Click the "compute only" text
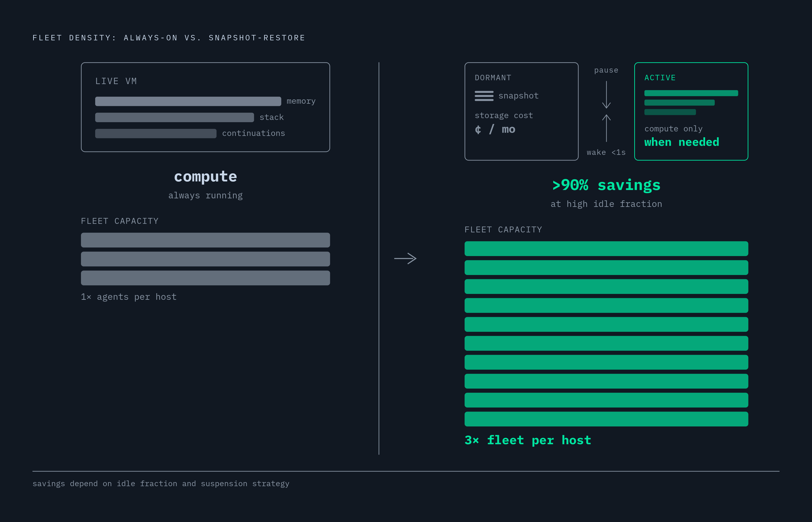 673,129
